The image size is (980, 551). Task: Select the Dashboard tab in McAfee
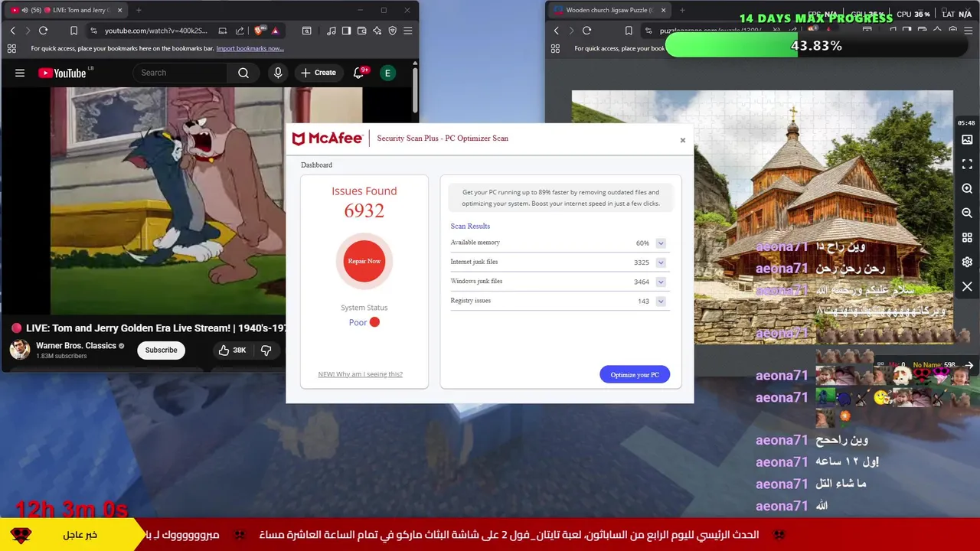[x=316, y=165]
